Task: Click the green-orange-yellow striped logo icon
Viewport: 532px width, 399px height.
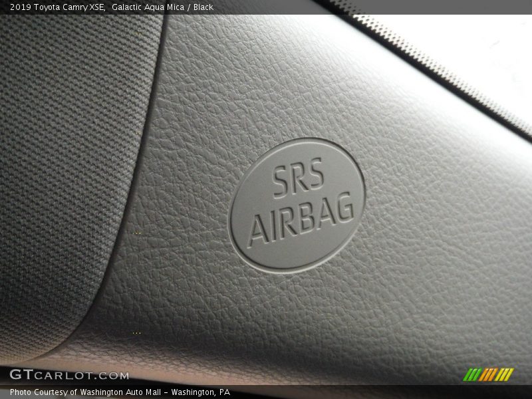Action: (488, 374)
